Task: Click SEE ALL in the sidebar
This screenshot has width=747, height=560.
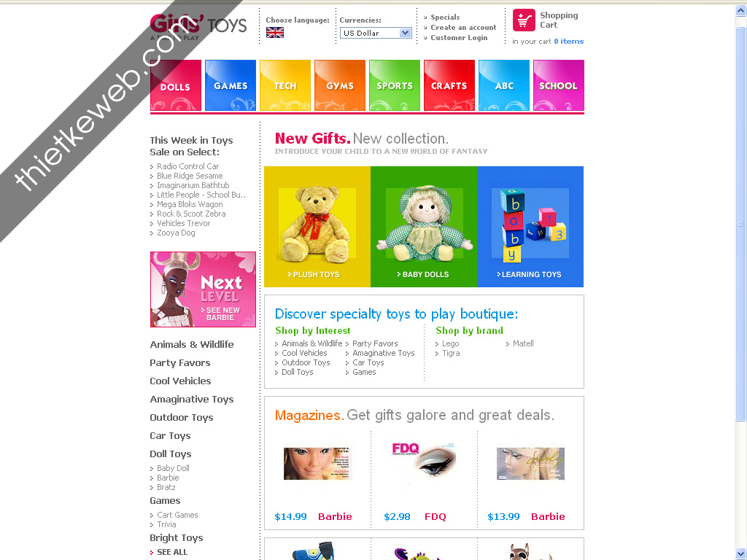Action: coord(172,552)
